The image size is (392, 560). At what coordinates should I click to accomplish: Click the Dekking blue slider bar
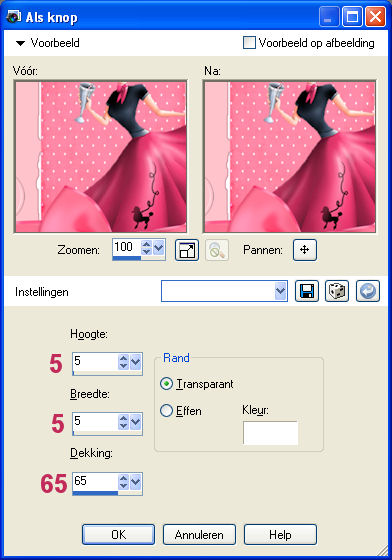95,493
